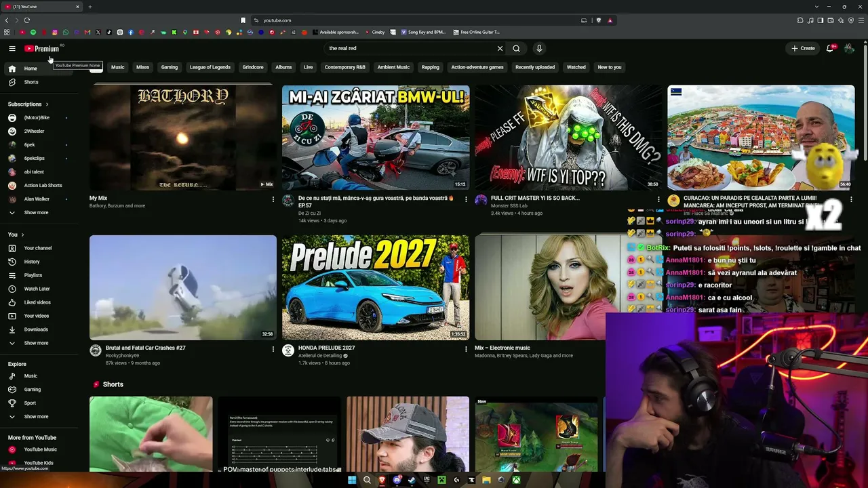Click the youtube.com address bar
Image resolution: width=868 pixels, height=488 pixels.
click(414, 20)
